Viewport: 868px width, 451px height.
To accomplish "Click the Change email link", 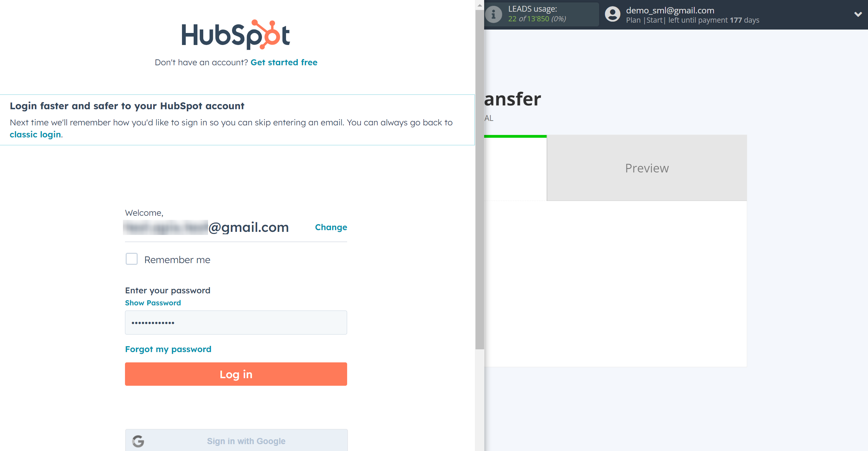I will coord(331,226).
